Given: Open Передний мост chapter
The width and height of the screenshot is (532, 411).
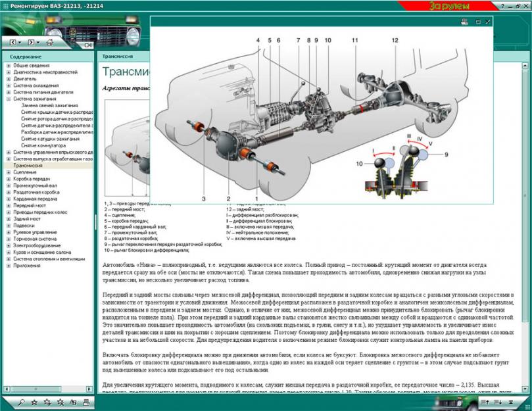Looking at the screenshot, I should click(30, 206).
